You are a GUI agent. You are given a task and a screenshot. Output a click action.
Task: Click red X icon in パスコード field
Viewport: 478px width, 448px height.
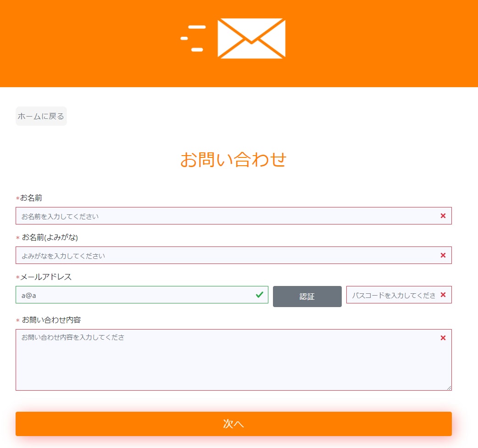pyautogui.click(x=443, y=295)
